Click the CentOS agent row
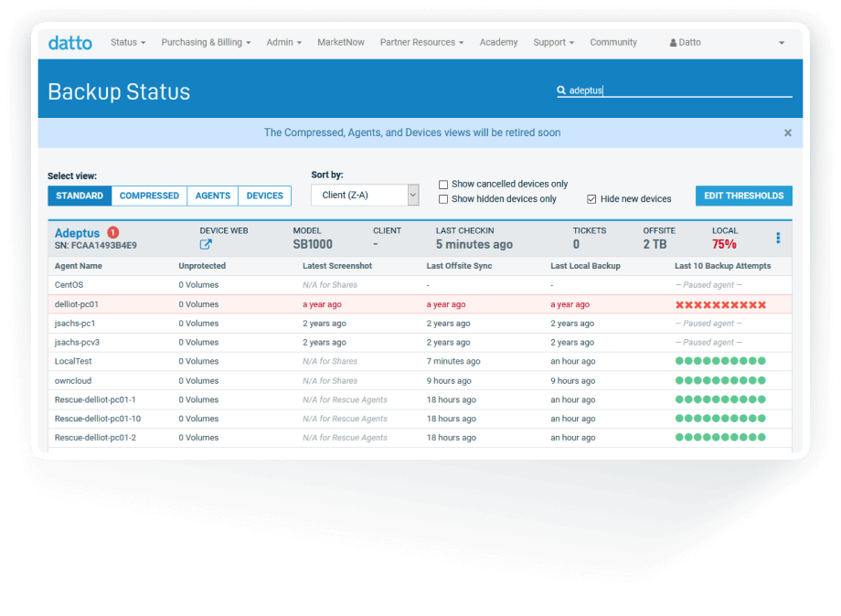841x616 pixels. [420, 285]
